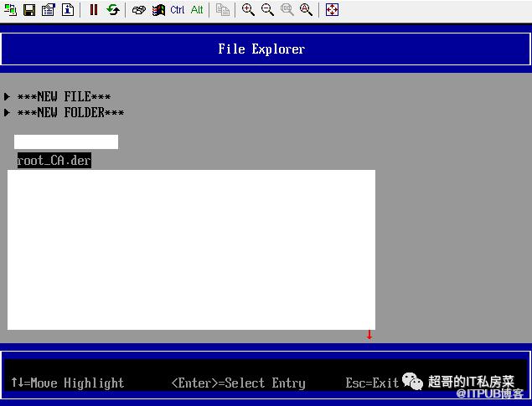Toggle the Alt key button
Image resolution: width=532 pixels, height=406 pixels.
(197, 10)
